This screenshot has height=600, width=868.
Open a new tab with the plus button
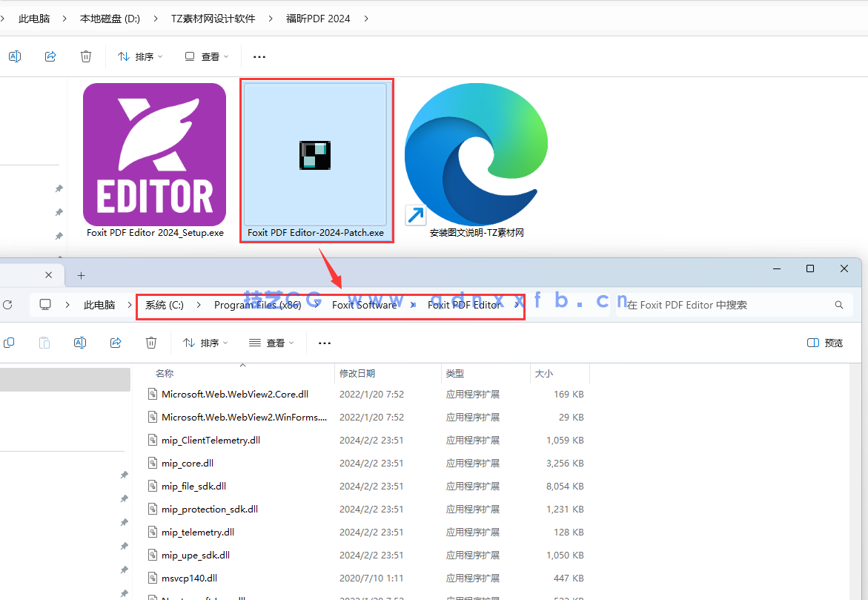click(x=81, y=274)
